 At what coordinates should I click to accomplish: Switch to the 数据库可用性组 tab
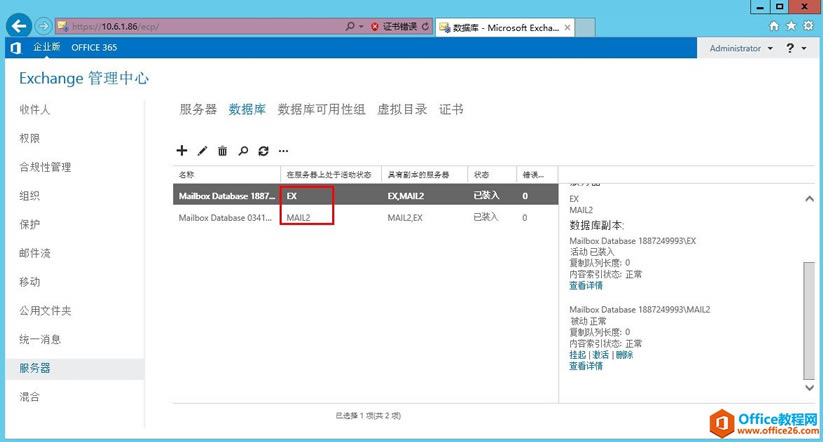pyautogui.click(x=321, y=110)
